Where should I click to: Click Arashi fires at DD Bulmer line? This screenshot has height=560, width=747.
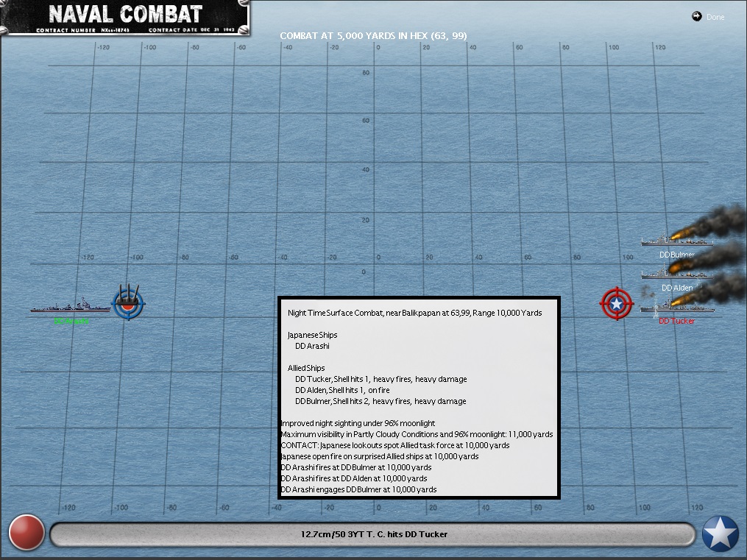356,467
